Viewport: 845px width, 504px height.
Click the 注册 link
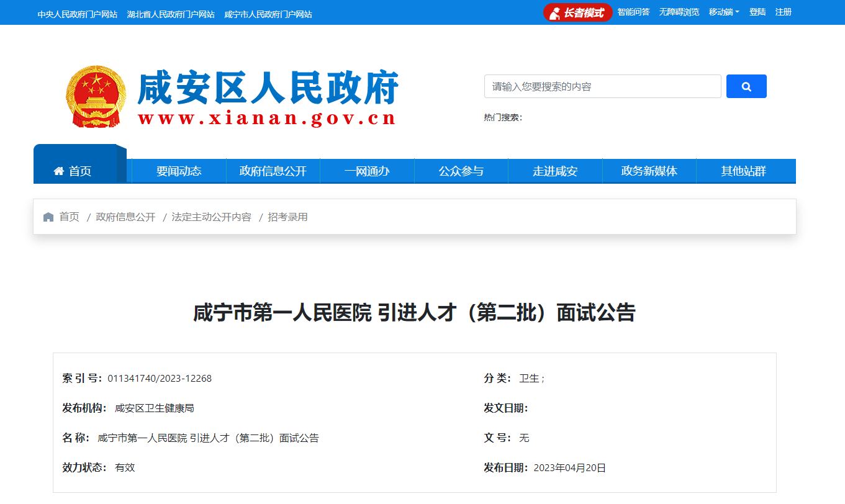[x=784, y=12]
